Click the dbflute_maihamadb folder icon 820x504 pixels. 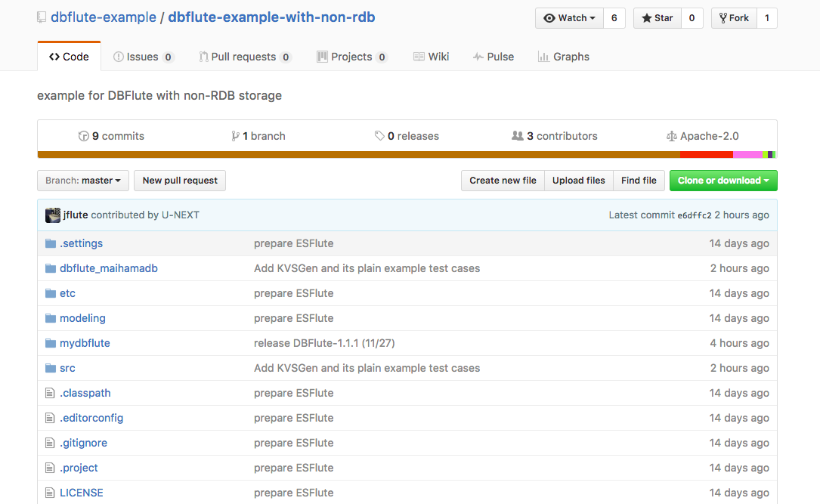pyautogui.click(x=50, y=268)
